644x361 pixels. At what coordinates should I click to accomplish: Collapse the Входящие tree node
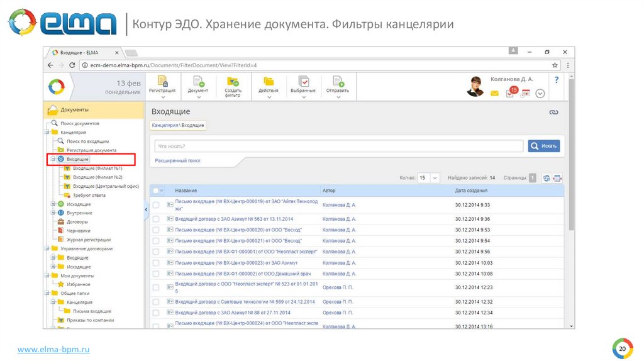(53, 160)
